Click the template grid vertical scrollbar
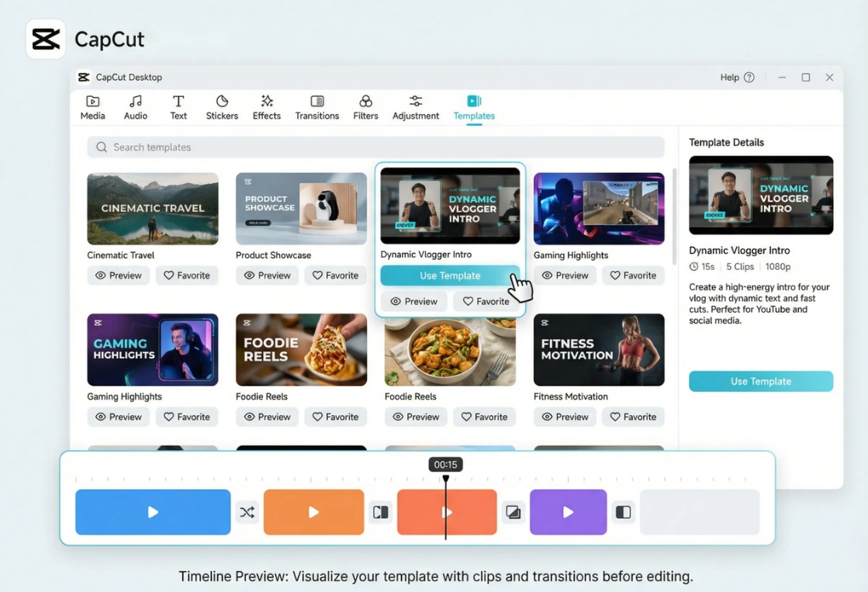Viewport: 868px width, 592px height. [x=674, y=216]
